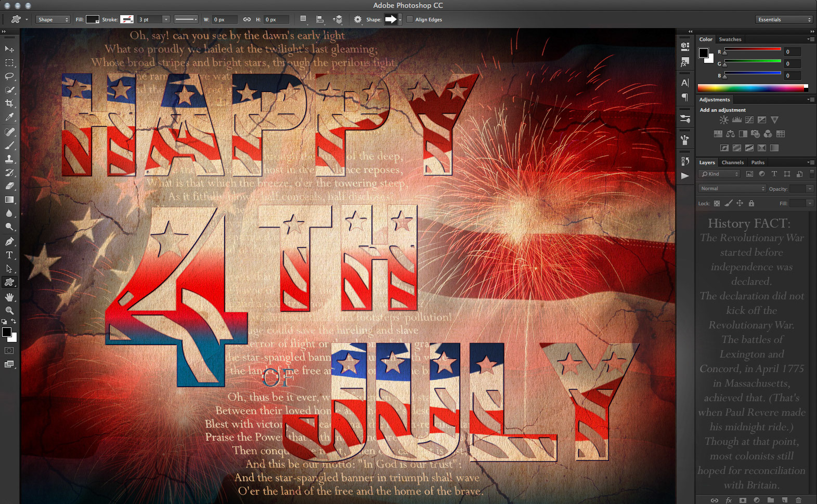The image size is (817, 504).
Task: Select the Gradient tool
Action: pyautogui.click(x=9, y=200)
